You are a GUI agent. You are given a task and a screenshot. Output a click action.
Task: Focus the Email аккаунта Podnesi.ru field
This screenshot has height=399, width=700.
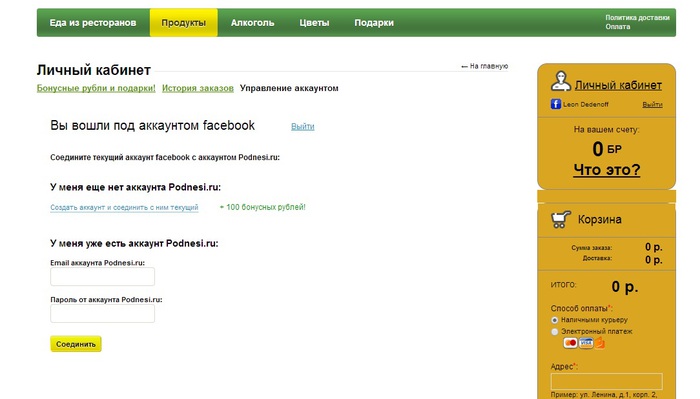103,277
